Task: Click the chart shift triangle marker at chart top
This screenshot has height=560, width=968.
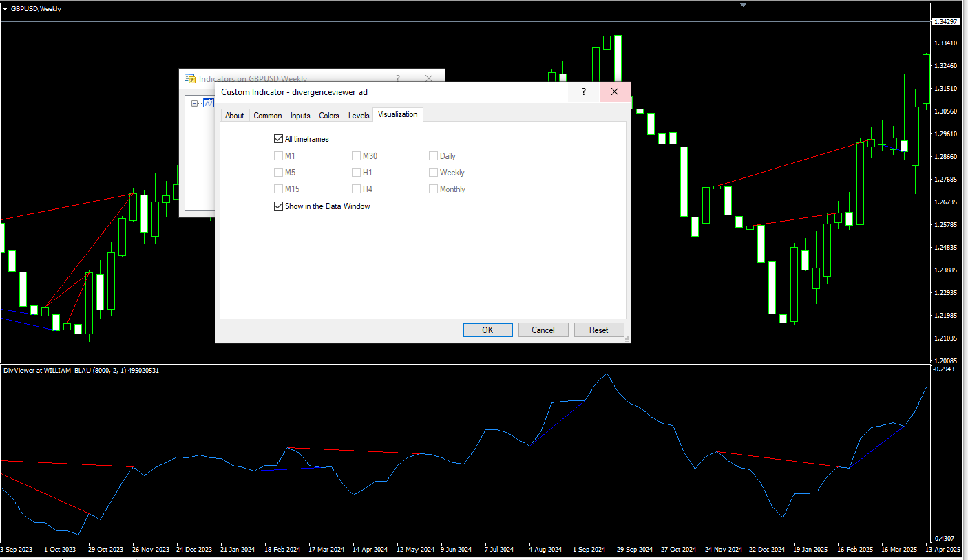Action: [743, 4]
